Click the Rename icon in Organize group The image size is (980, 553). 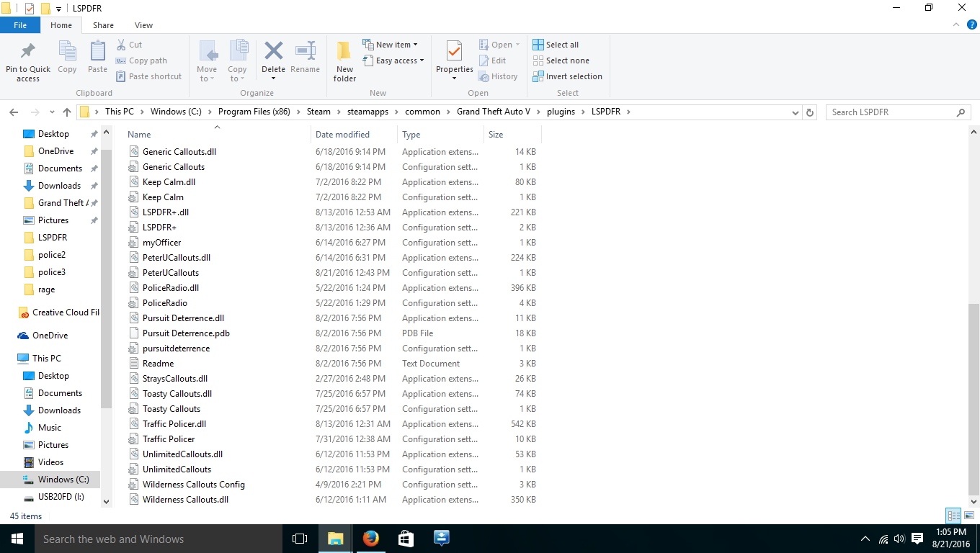click(x=305, y=50)
